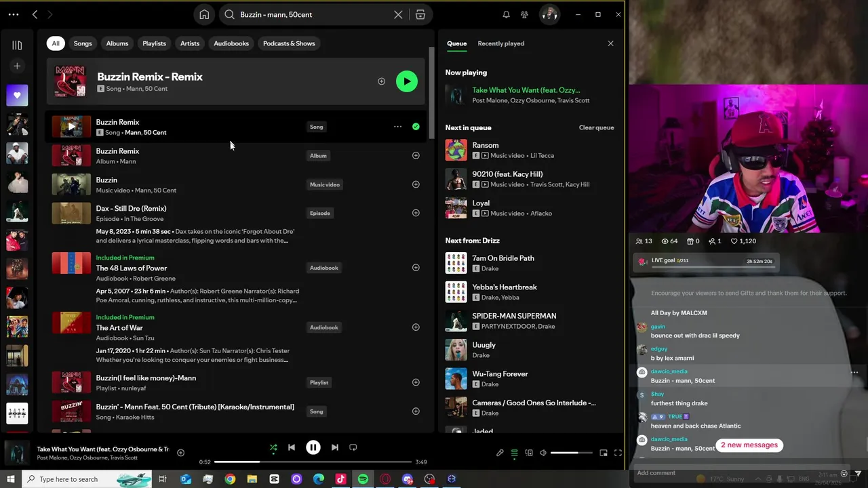This screenshot has height=488, width=868.
Task: Open Friend Activity icon
Action: point(524,14)
